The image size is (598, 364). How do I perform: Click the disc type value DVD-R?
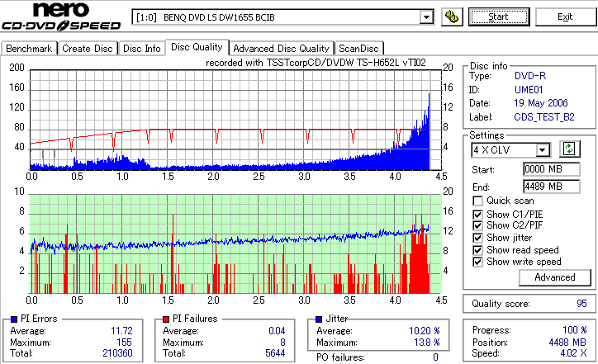coord(530,76)
